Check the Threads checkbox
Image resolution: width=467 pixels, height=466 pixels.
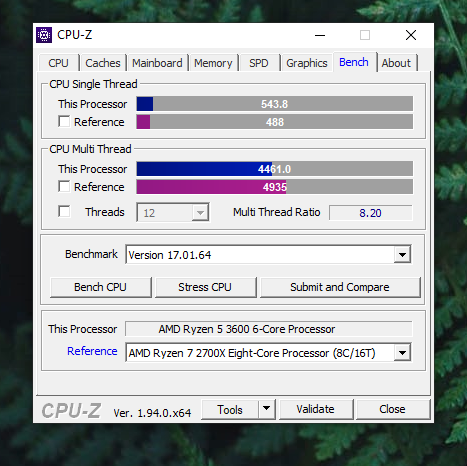tap(64, 212)
